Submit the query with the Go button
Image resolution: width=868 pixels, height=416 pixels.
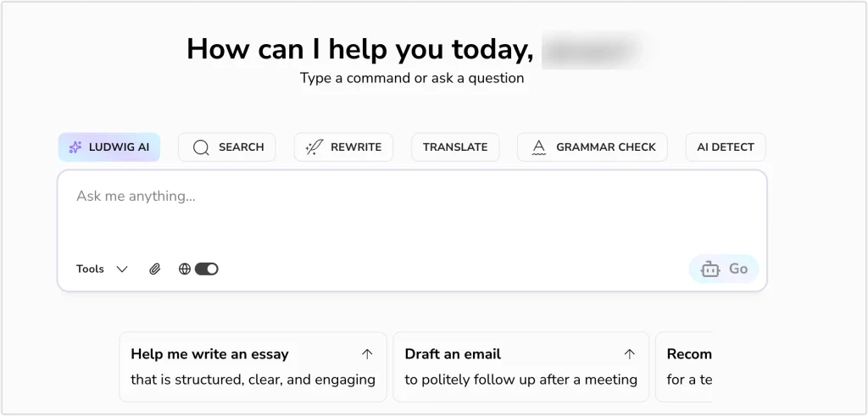[724, 269]
